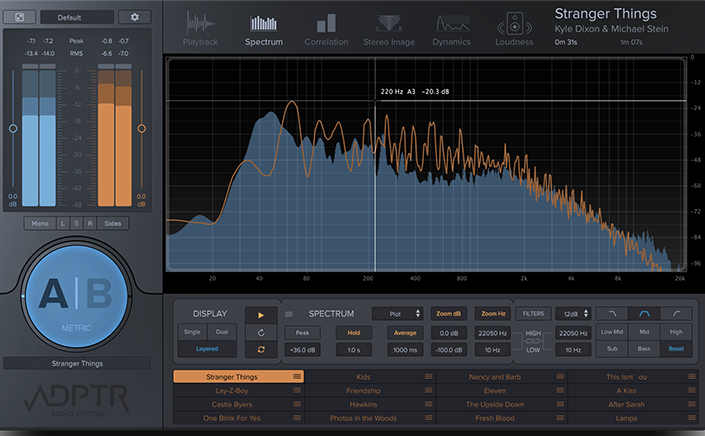Open the Hawkins track menu icon
Screen dimensions: 705x436
tap(428, 404)
